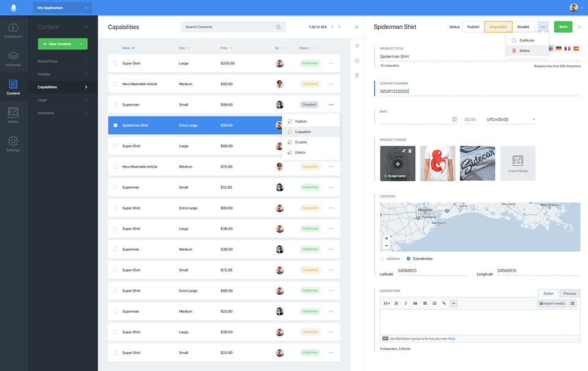Expand the UTC+05:00 timezone dropdown
Screen dimensions: 588x371
coord(510,120)
